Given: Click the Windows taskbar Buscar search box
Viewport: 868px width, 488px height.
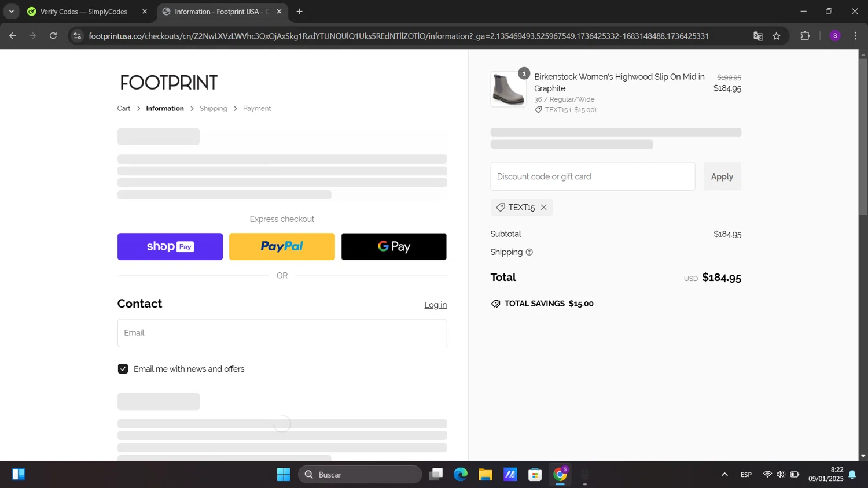Looking at the screenshot, I should point(360,475).
